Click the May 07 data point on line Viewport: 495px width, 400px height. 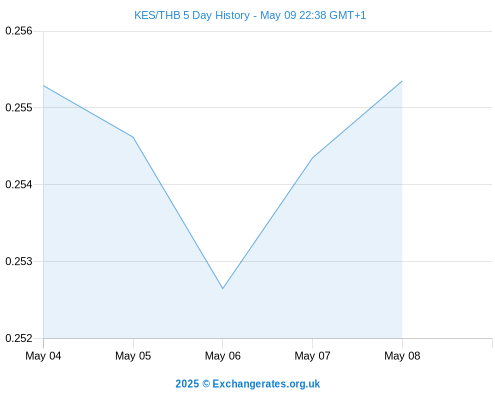tap(312, 158)
